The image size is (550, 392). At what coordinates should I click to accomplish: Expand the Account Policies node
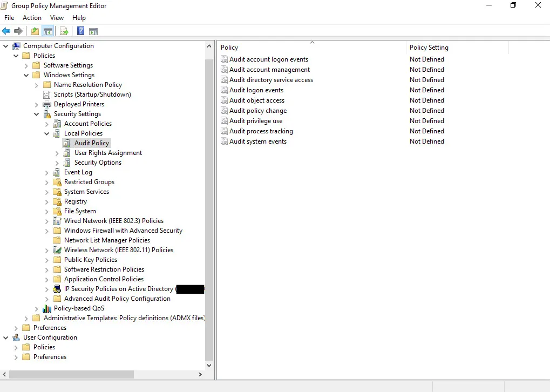[46, 123]
